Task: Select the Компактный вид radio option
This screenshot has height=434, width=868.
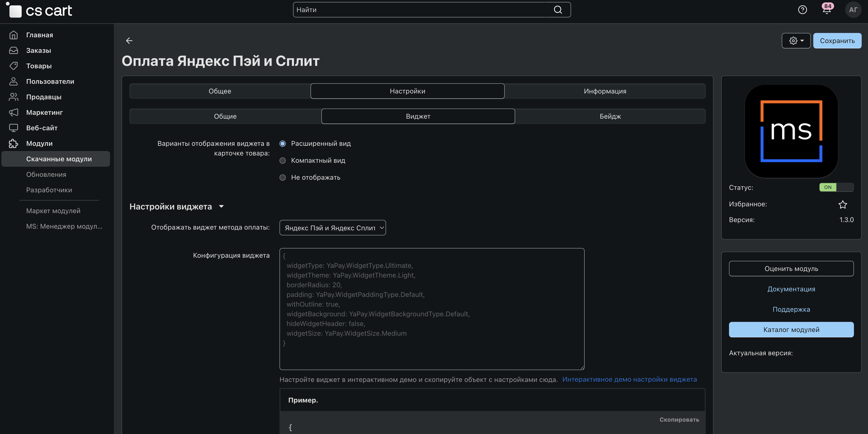Action: [283, 161]
